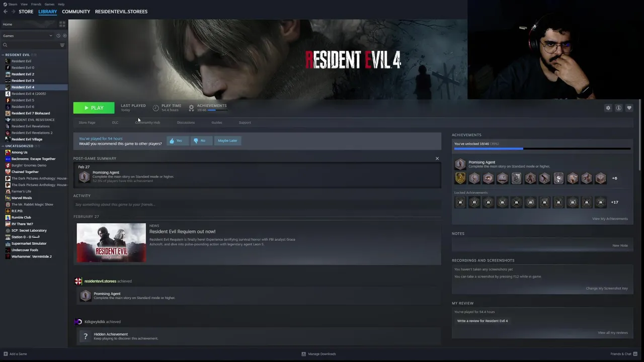Open game settings gear icon
This screenshot has width=644, height=362.
608,108
